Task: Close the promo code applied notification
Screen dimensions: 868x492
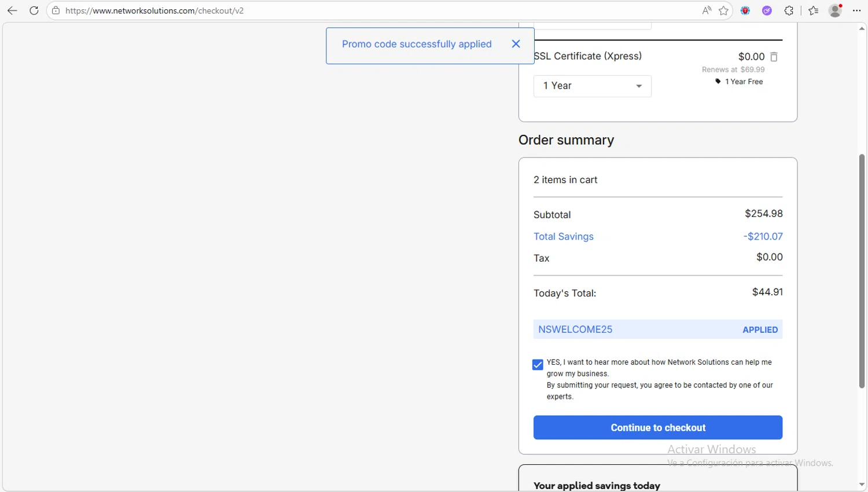Action: pos(516,44)
